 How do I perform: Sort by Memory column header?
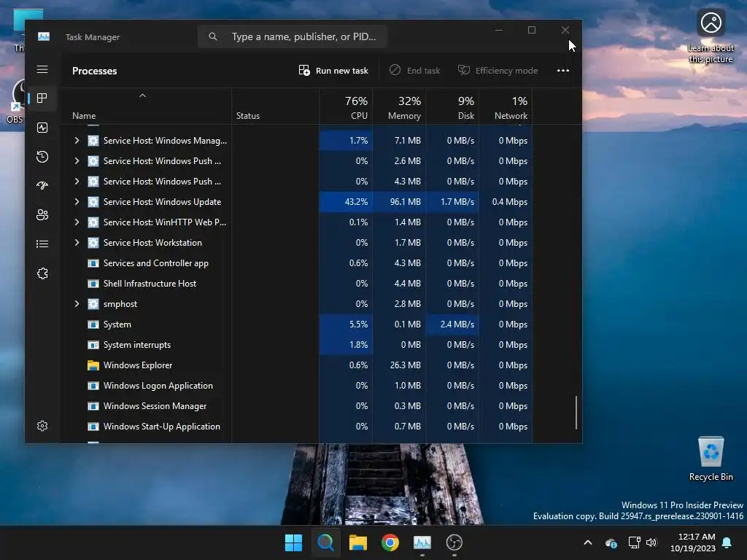tap(399, 106)
